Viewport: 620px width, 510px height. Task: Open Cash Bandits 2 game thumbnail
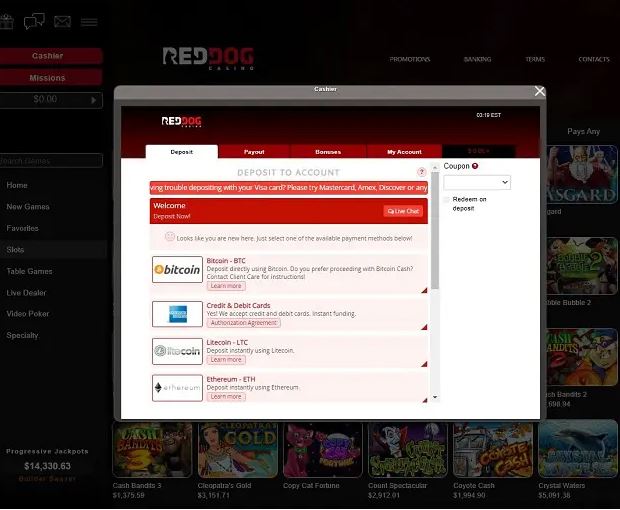[x=582, y=357]
